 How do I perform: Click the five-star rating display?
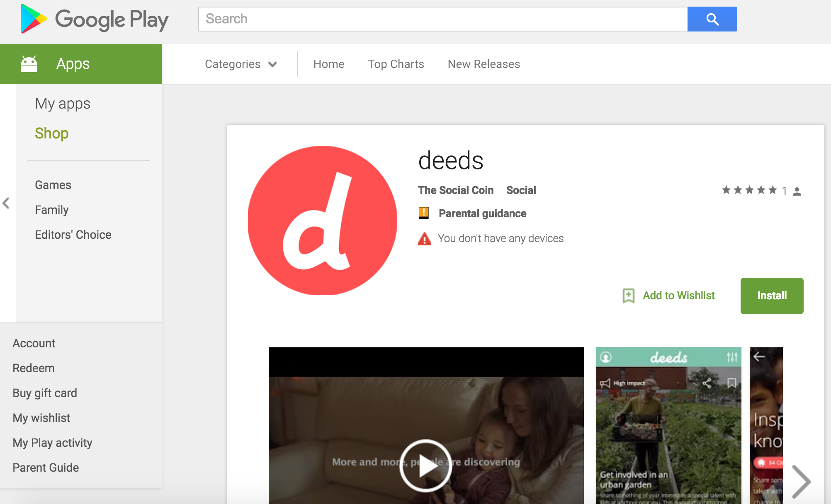[x=749, y=190]
